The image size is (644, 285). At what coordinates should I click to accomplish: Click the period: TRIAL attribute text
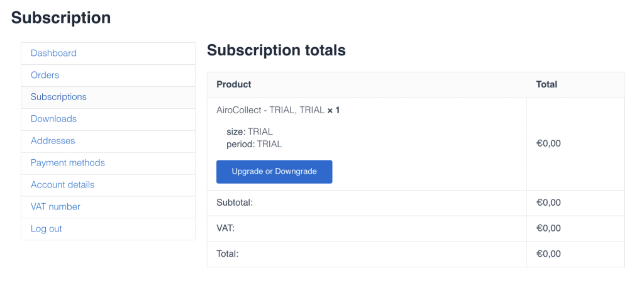coord(254,144)
